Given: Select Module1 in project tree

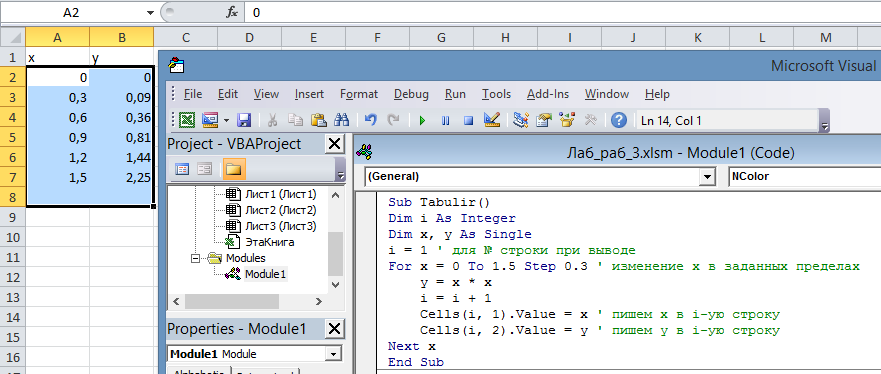Looking at the screenshot, I should coord(265,274).
